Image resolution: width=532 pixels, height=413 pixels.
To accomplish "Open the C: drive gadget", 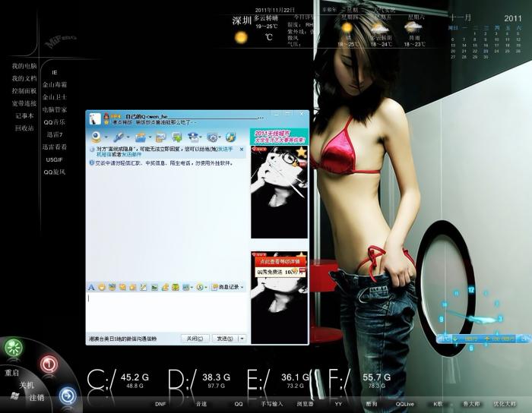I will 118,379.
